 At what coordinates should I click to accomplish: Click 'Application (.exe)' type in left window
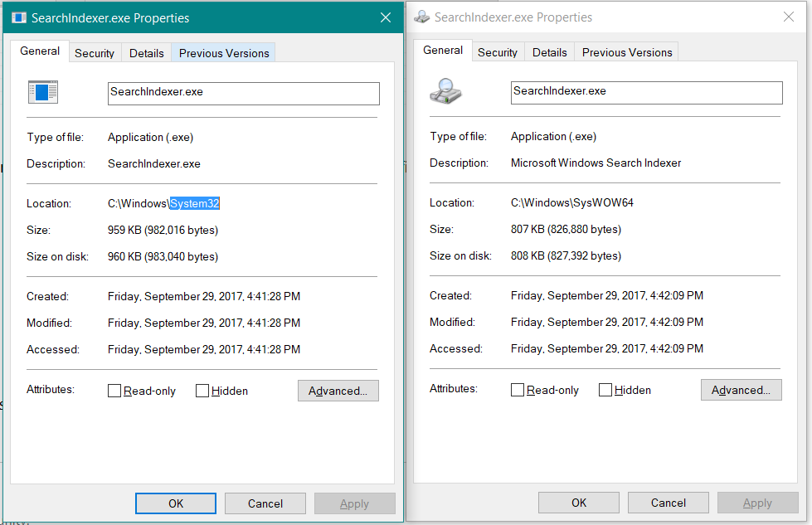click(150, 137)
